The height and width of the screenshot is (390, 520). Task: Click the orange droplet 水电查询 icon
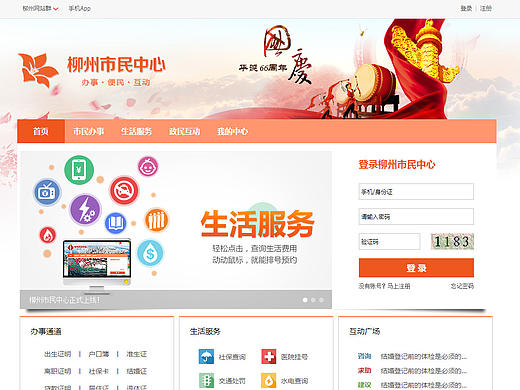pyautogui.click(x=269, y=380)
